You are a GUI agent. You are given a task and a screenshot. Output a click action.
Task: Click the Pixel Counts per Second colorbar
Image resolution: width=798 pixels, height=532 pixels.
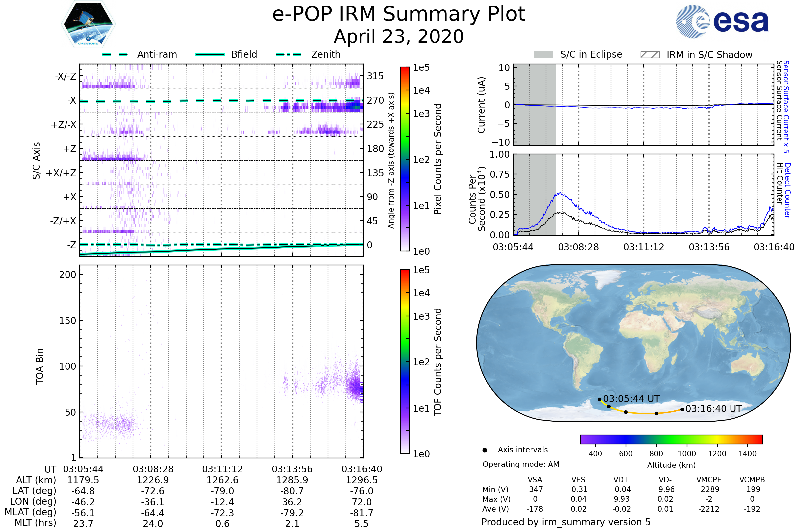[x=405, y=159]
